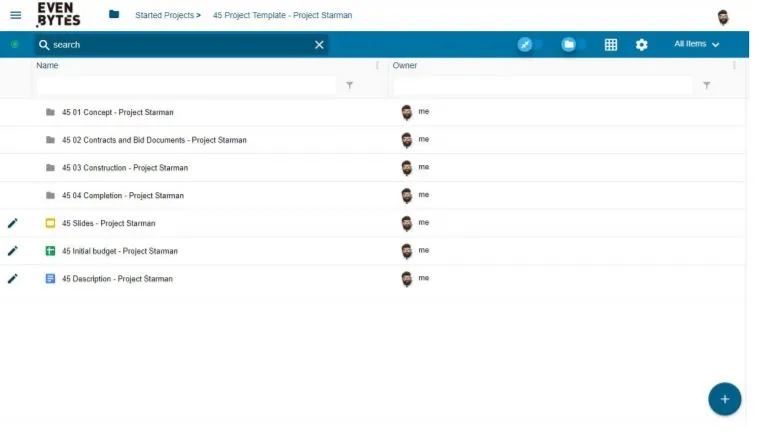Open the grid view icon

tap(611, 45)
